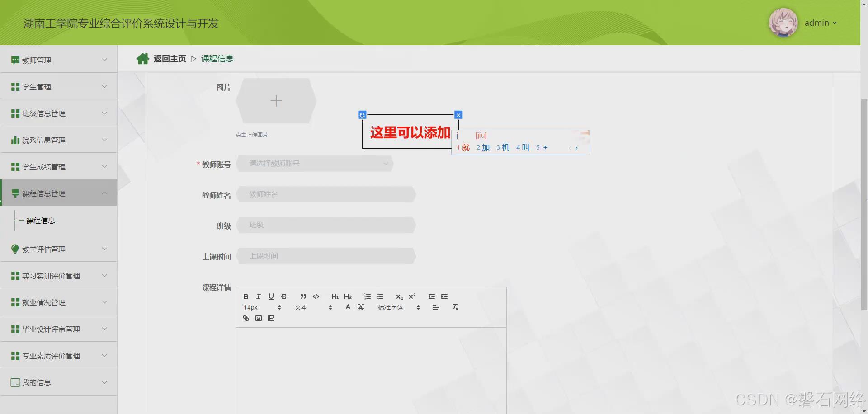Apply Heading 1 formatting
The height and width of the screenshot is (414, 868).
tap(335, 296)
